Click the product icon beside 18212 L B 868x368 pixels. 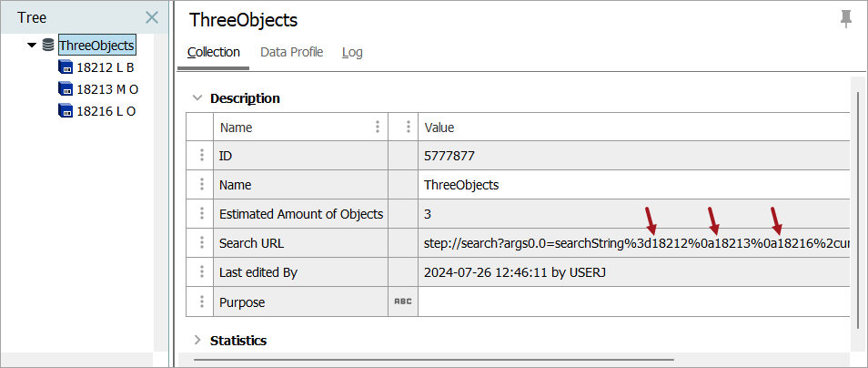pos(66,67)
